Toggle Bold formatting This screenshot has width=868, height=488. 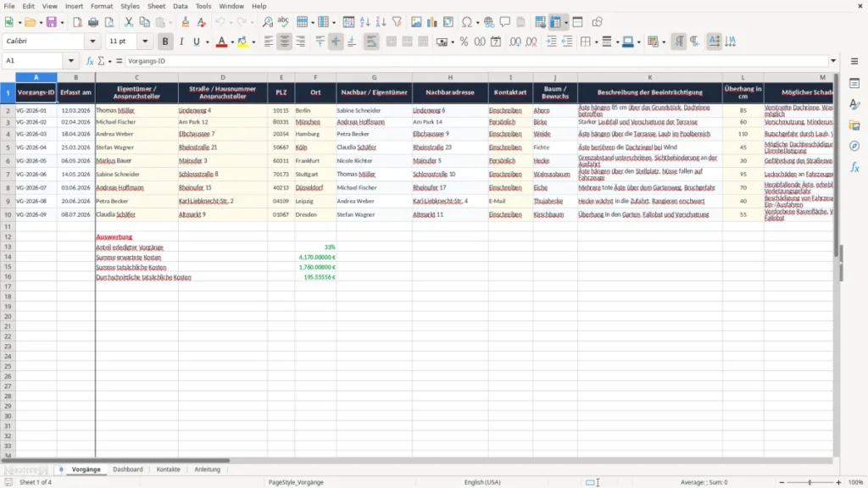165,42
